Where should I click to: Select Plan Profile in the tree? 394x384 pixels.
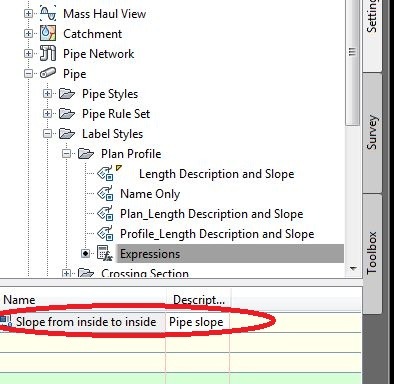[131, 154]
